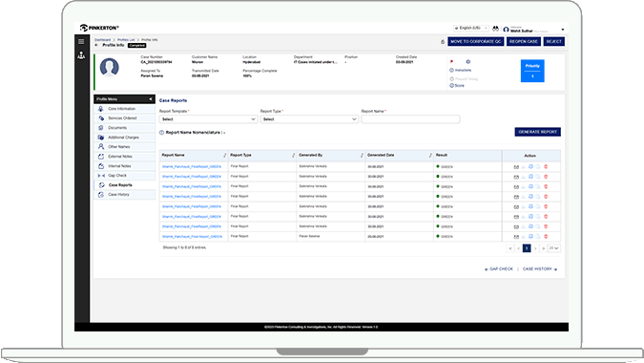Go to the first page of results
The image size is (644, 363).
tap(510, 248)
